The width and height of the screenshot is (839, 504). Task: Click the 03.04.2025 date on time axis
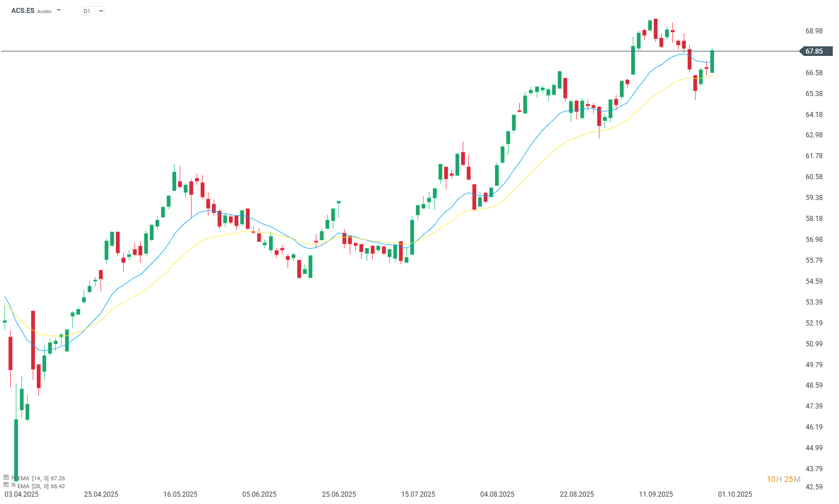pyautogui.click(x=21, y=494)
